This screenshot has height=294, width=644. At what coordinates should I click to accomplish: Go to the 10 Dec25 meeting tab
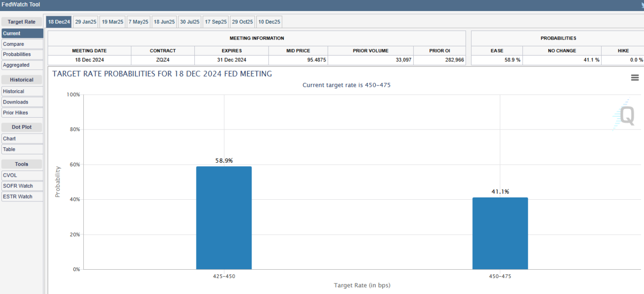click(269, 22)
